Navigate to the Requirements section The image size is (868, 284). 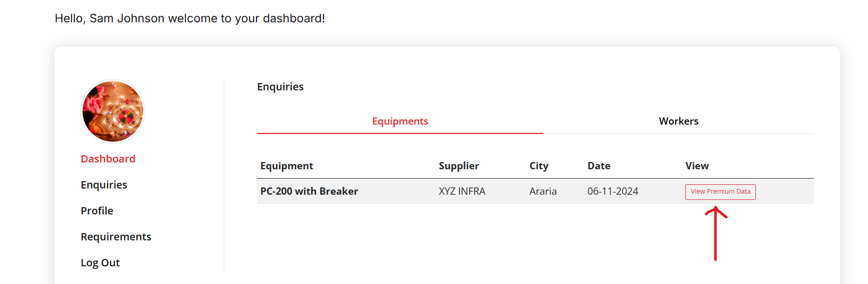point(116,237)
